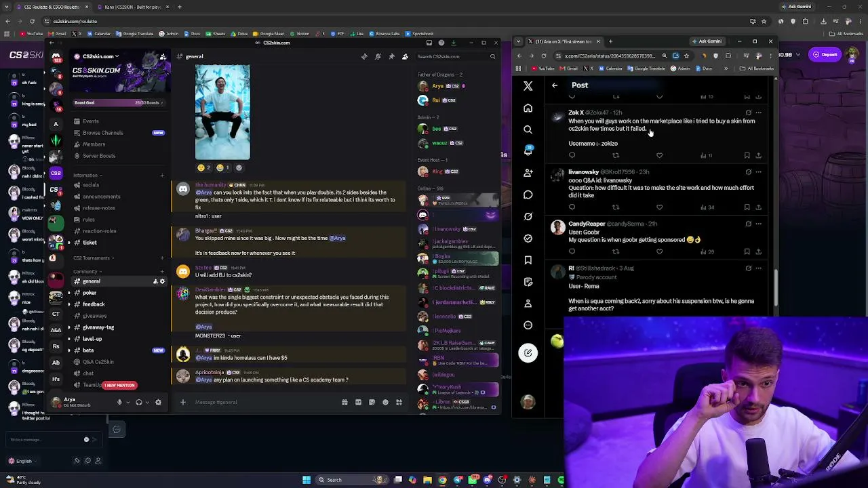This screenshot has height=488, width=868.
Task: Expand threads under poker channel
Action: [x=68, y=293]
